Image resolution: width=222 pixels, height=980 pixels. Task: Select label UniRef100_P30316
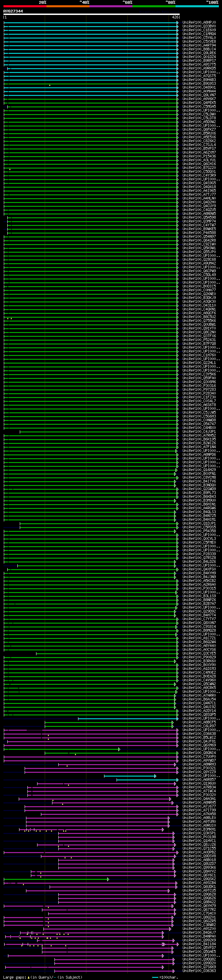(199, 386)
